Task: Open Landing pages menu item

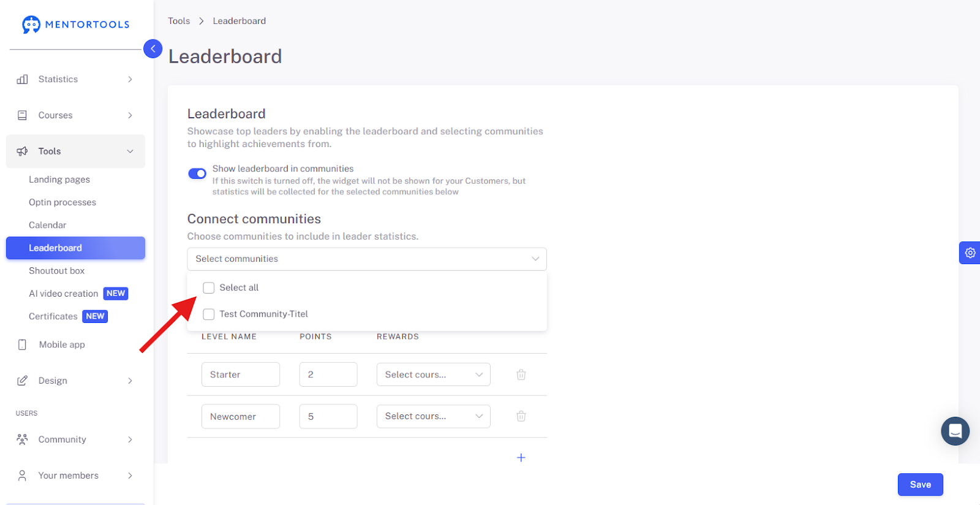Action: point(59,180)
